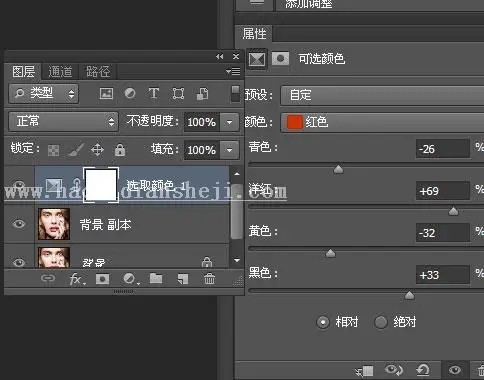The image size is (484, 380).
Task: Click the mask icon in properties panel
Action: click(x=280, y=59)
